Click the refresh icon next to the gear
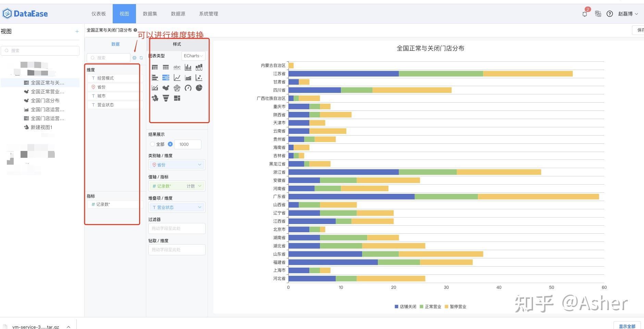644x329 pixels. [141, 58]
